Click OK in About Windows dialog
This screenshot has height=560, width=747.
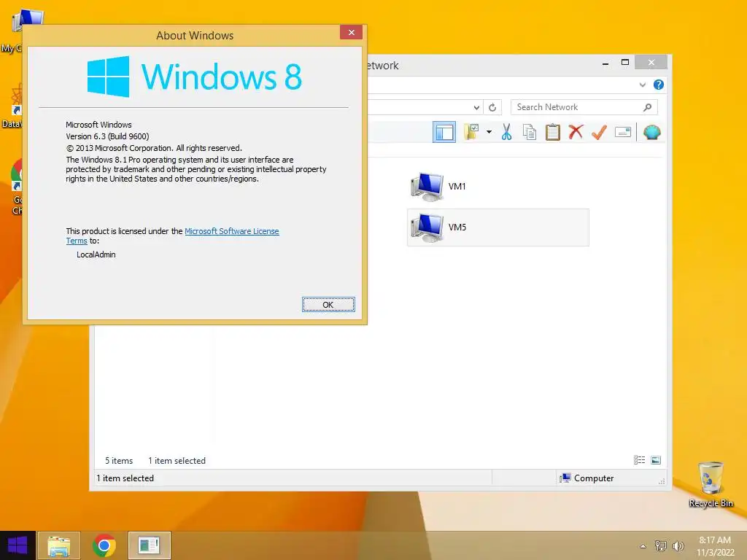[328, 304]
